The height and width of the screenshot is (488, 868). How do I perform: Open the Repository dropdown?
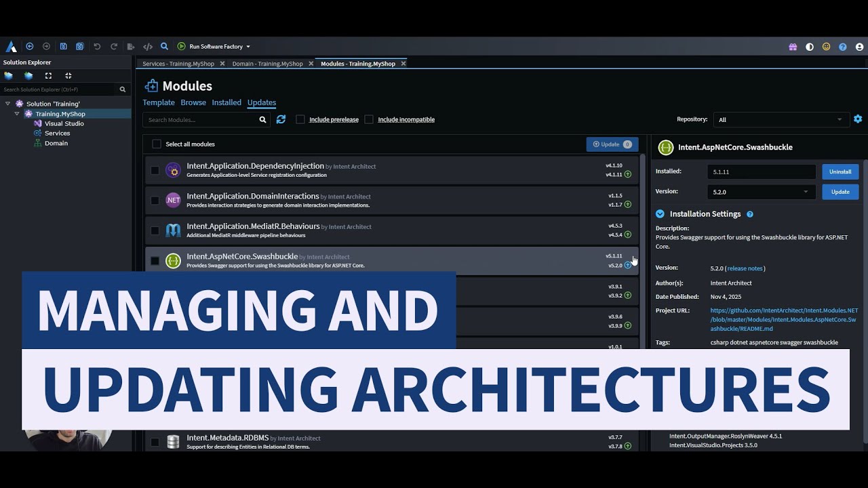point(781,119)
